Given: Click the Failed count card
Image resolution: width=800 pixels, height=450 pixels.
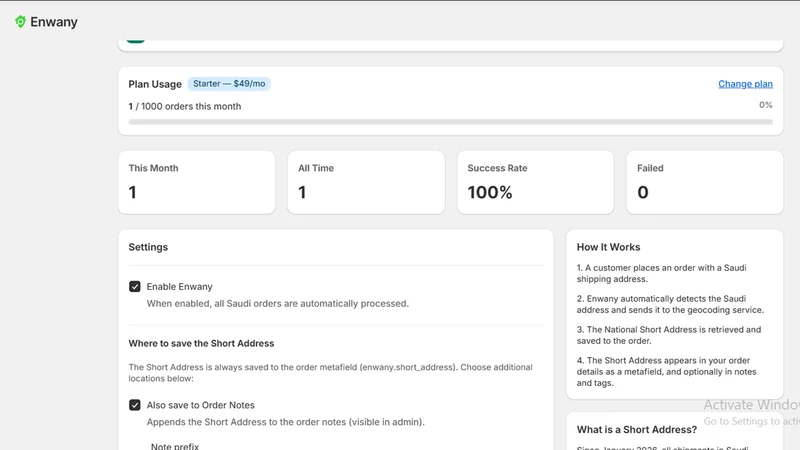Looking at the screenshot, I should tap(705, 182).
